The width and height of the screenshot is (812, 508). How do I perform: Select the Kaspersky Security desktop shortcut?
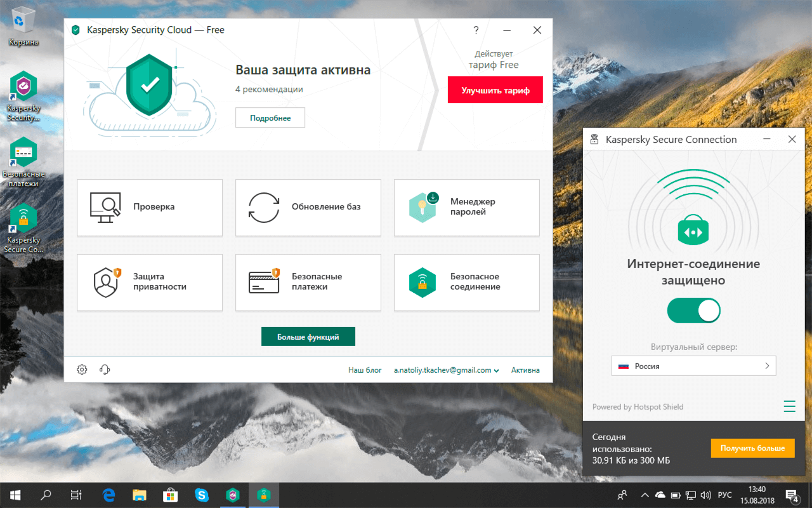tap(23, 97)
